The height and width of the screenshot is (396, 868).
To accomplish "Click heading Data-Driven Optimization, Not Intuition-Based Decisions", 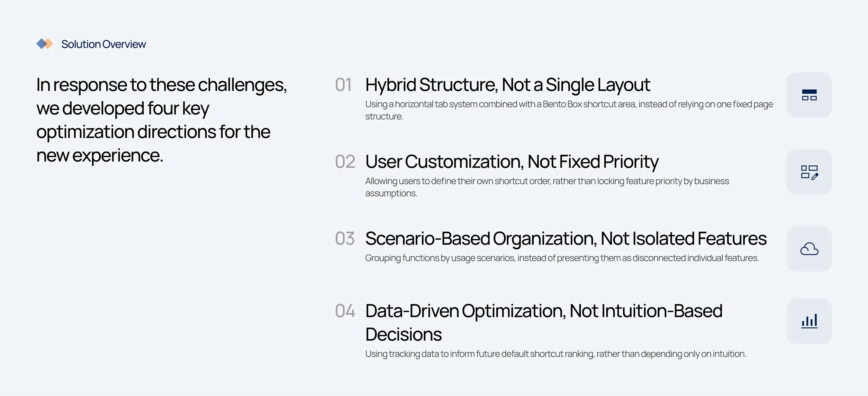I will [x=544, y=322].
